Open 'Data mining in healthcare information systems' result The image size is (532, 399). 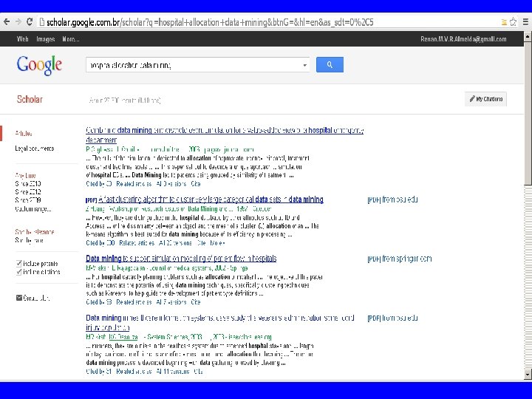pos(220,322)
